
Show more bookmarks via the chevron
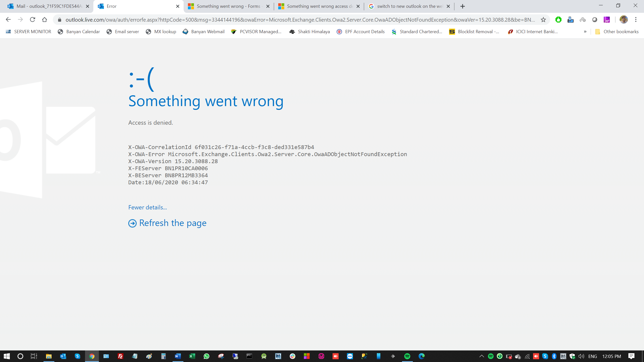pos(585,31)
